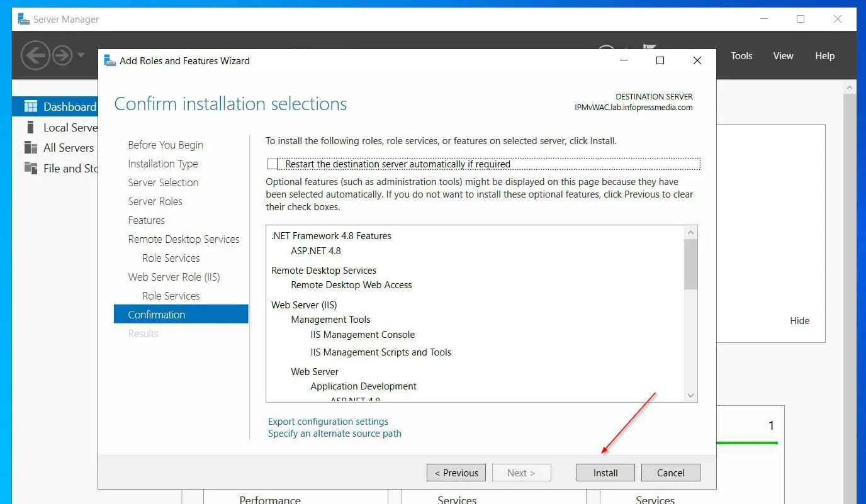
Task: Click All Servers icon in sidebar
Action: [31, 148]
